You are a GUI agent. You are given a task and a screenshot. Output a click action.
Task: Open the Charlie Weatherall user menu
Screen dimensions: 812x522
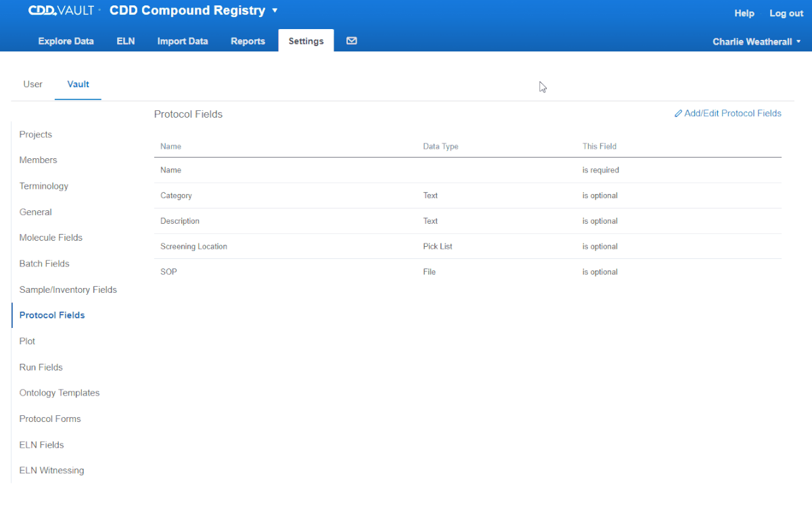point(756,42)
